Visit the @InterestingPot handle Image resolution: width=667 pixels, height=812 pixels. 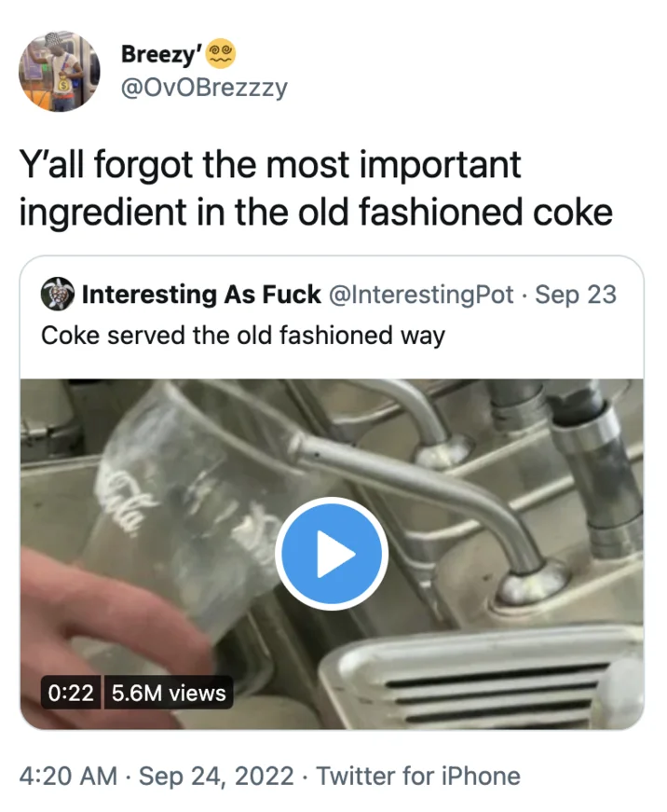[421, 295]
